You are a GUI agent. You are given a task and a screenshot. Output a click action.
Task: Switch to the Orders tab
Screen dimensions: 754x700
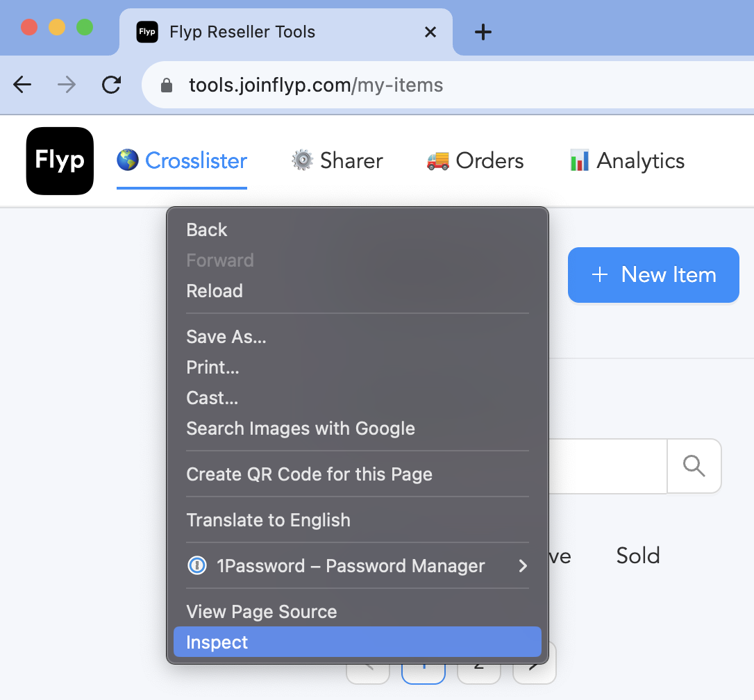(475, 161)
